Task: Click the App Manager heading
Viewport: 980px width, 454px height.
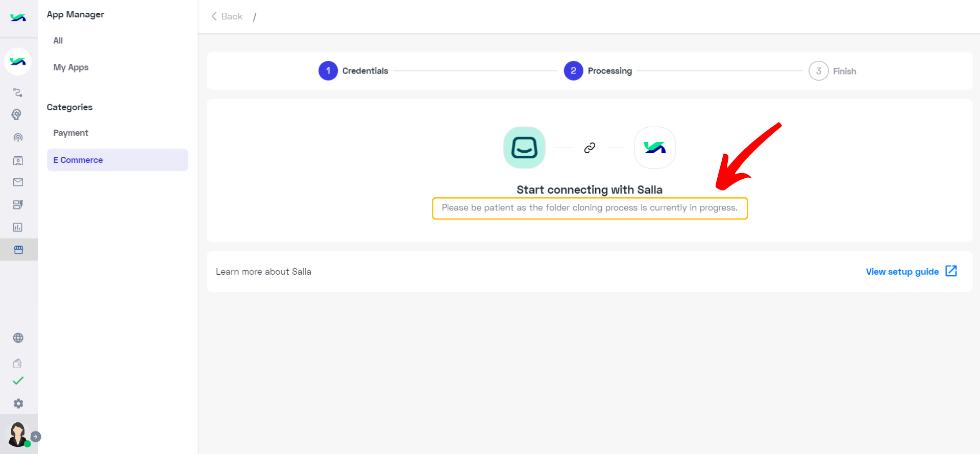Action: (75, 14)
